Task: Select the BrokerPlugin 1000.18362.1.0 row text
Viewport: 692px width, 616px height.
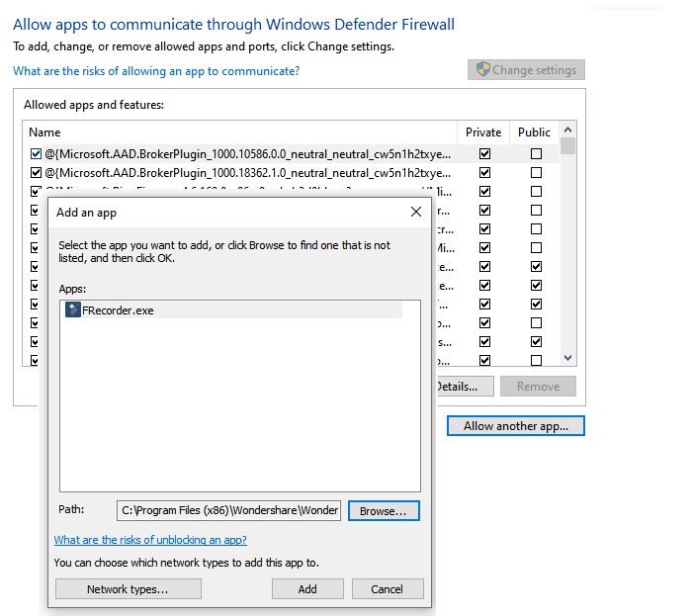Action: coord(247,173)
